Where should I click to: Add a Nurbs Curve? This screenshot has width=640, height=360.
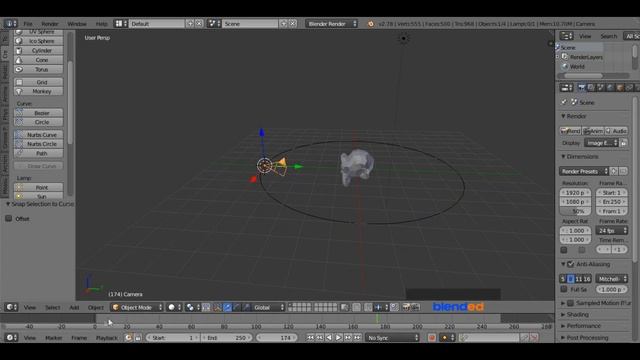pos(38,134)
